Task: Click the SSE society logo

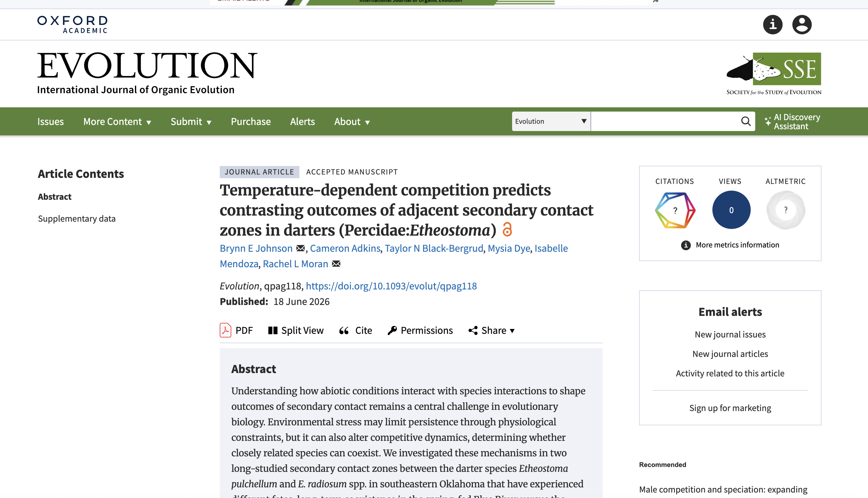Action: [x=774, y=74]
